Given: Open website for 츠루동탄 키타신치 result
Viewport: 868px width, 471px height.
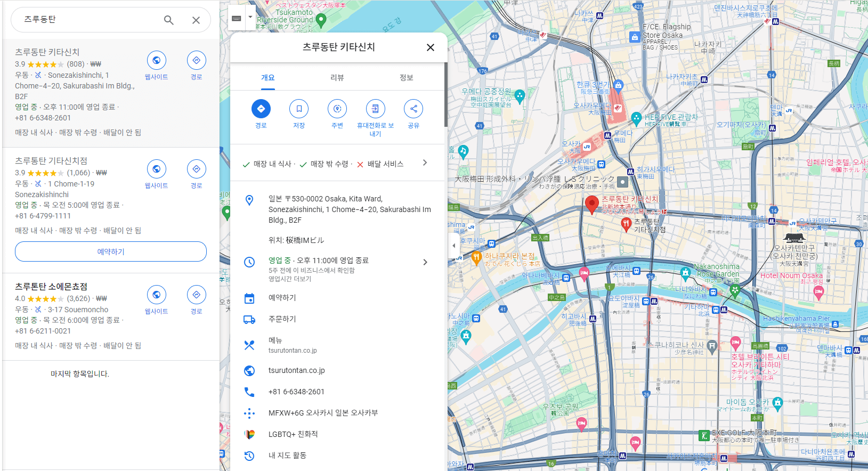Looking at the screenshot, I should click(x=156, y=60).
